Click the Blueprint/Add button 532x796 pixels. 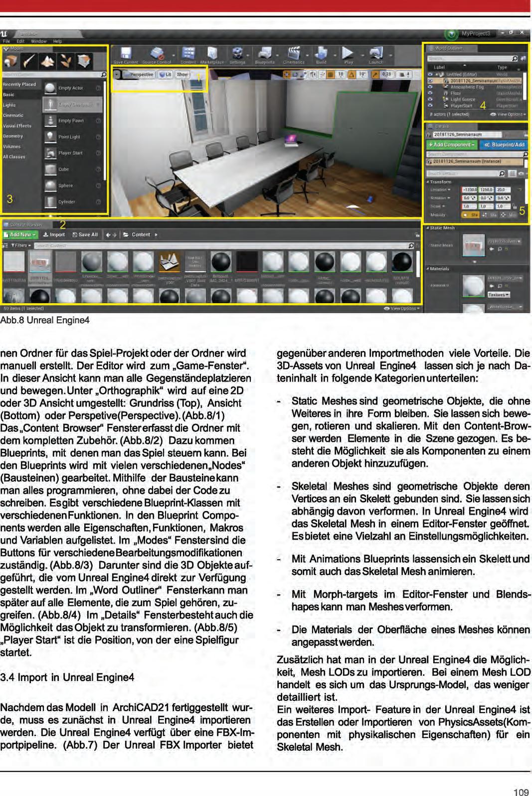click(x=504, y=145)
